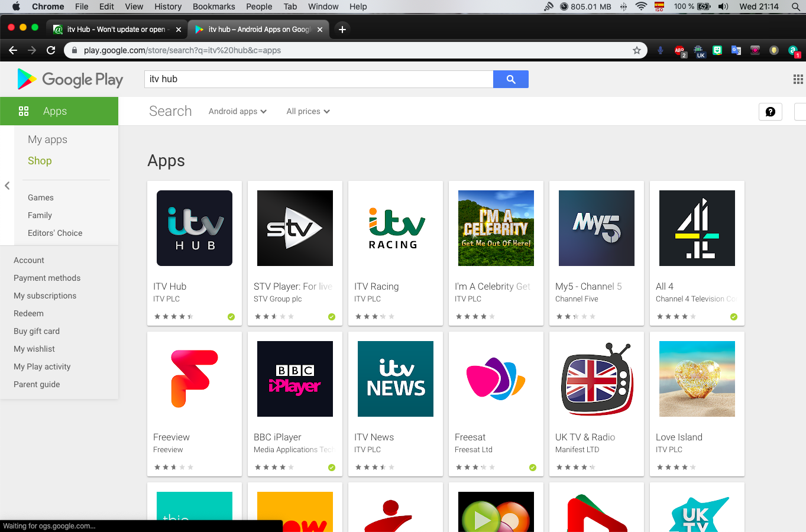Open My wishlist link

[x=34, y=349]
